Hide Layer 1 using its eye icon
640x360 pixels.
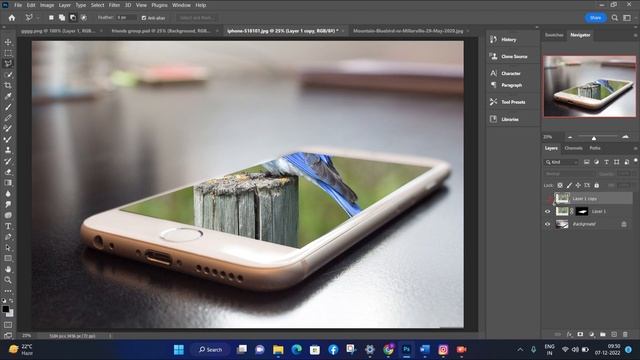(548, 211)
